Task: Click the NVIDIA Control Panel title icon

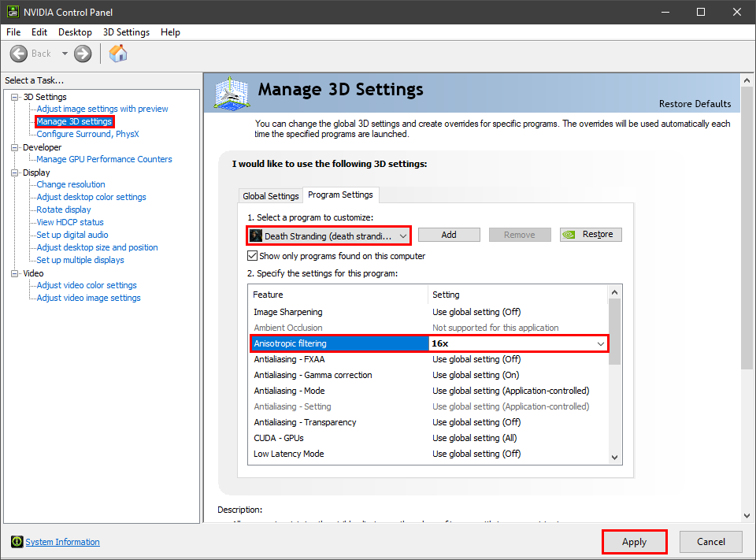Action: click(13, 12)
